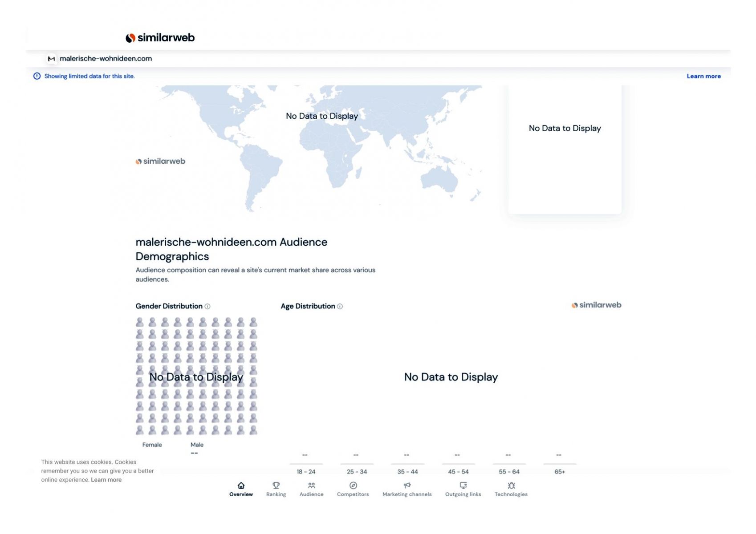Switch to the Technologies tab
Viewport: 756px width, 534px height.
pos(511,489)
